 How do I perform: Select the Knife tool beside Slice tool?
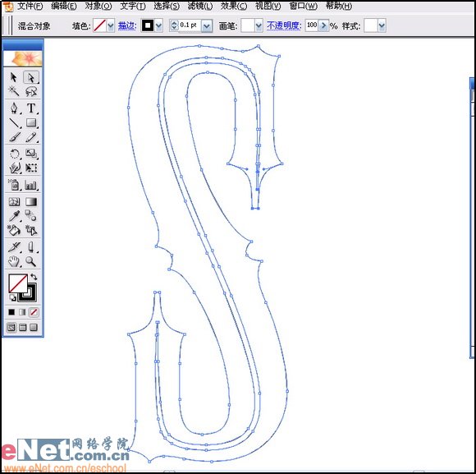click(31, 247)
